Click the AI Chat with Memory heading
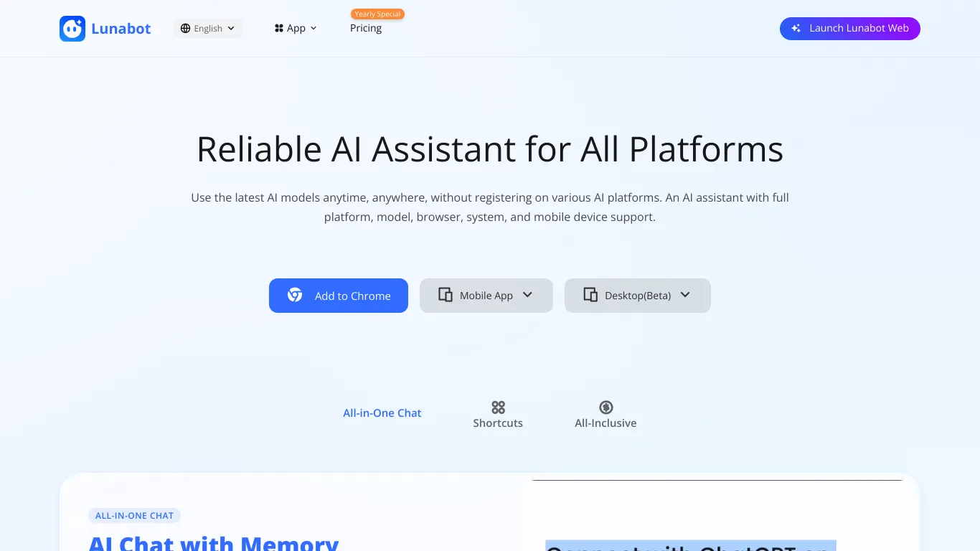This screenshot has height=551, width=980. point(214,543)
